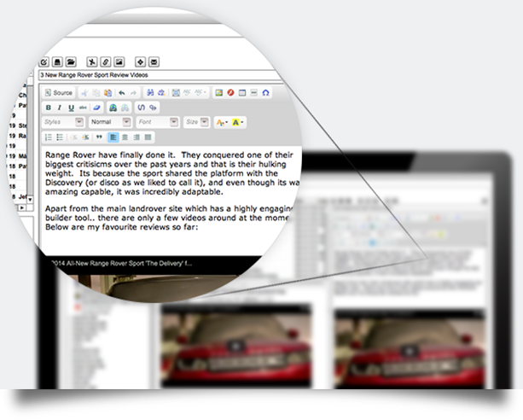The width and height of the screenshot is (523, 420).
Task: Toggle italic formatting
Action: [x=60, y=108]
